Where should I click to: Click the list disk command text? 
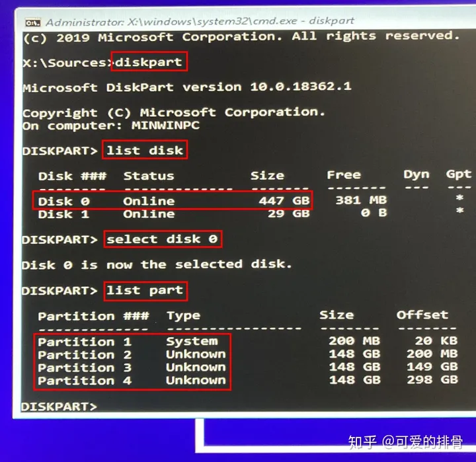tap(145, 150)
